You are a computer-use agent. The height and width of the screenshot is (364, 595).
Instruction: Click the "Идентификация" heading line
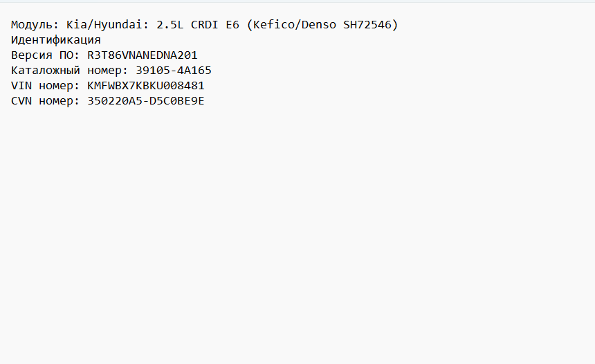56,40
